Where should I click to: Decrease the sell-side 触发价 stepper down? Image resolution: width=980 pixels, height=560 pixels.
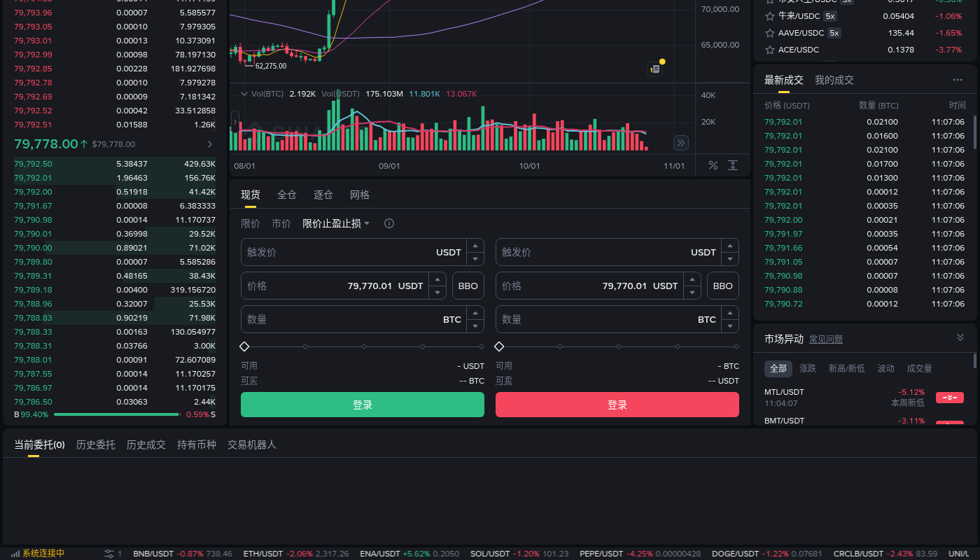tap(730, 259)
